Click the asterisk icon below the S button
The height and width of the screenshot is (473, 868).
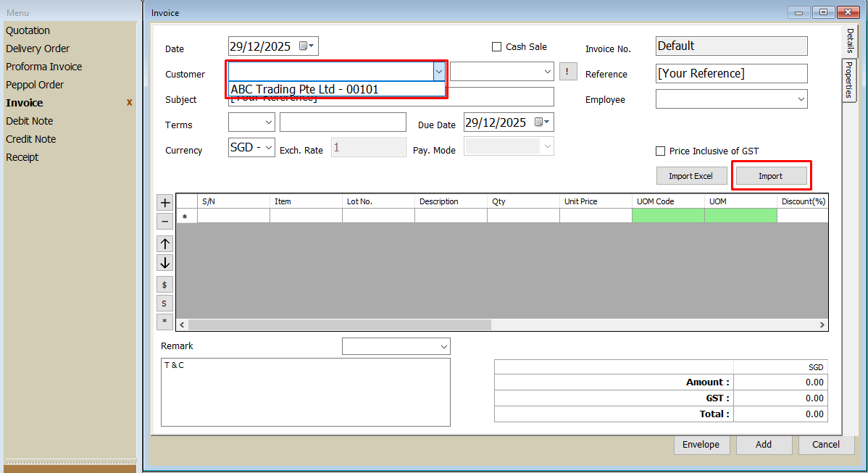click(x=165, y=322)
